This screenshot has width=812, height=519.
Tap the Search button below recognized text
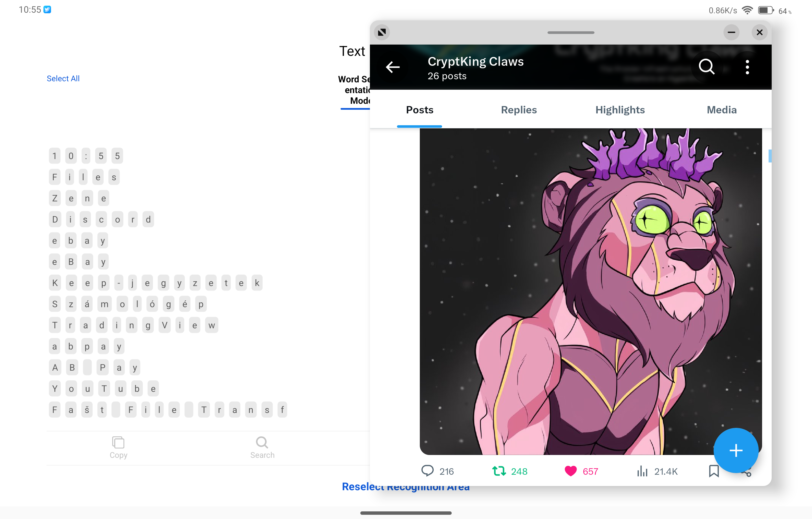[262, 447]
